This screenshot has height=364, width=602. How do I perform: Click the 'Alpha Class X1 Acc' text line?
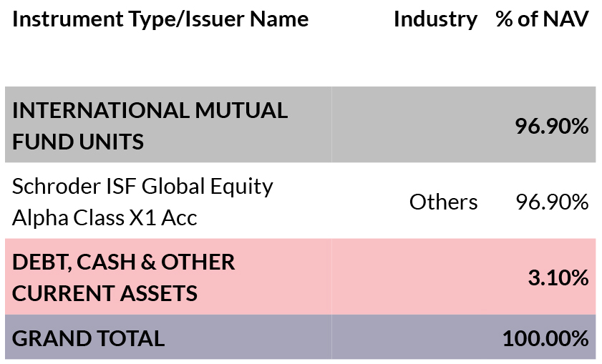pos(105,217)
